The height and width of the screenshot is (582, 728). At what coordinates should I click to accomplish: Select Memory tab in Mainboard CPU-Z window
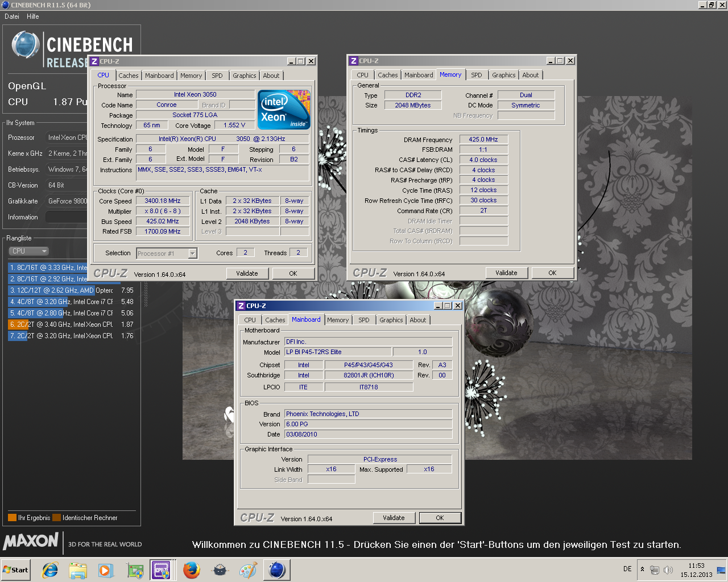pyautogui.click(x=338, y=320)
